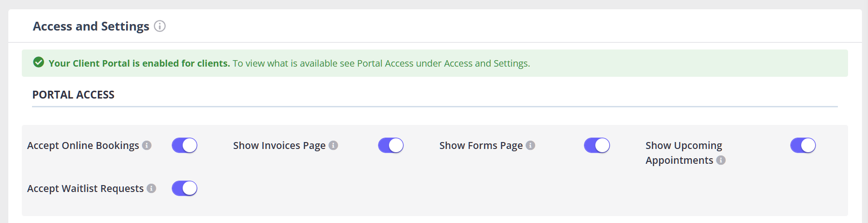Viewport: 868px width, 223px height.
Task: Disable the Accept Waitlist Requests toggle
Action: [x=185, y=188]
